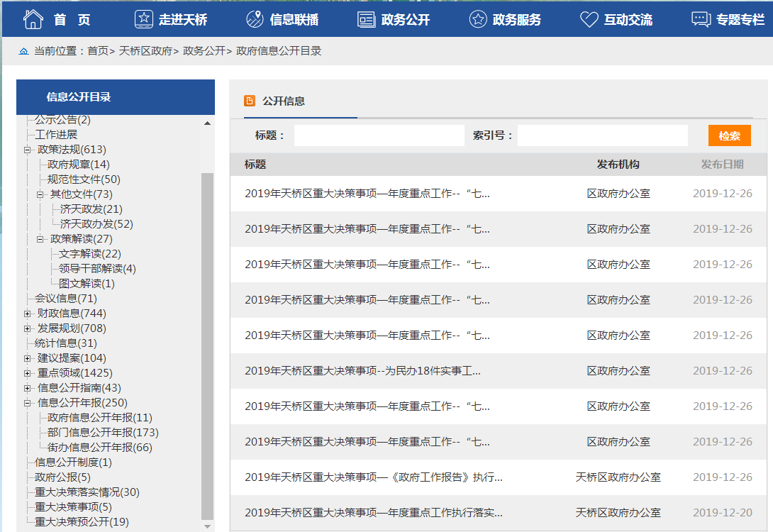The width and height of the screenshot is (773, 532).
Task: Click the heart icon for 互动交流
Action: [x=589, y=20]
